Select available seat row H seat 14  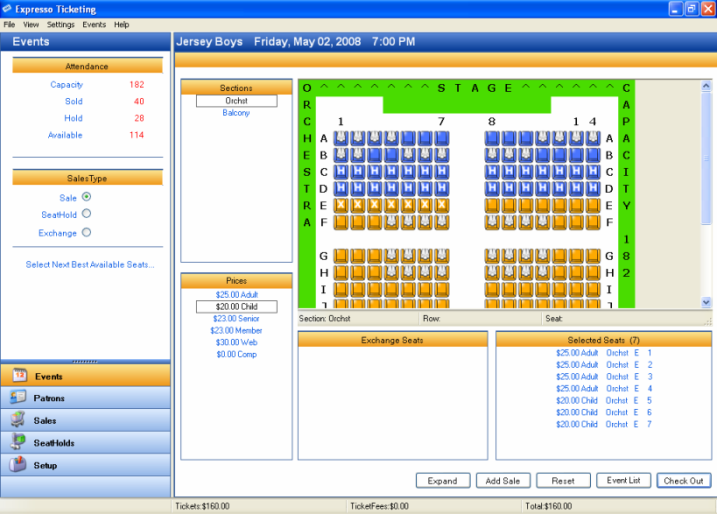click(x=593, y=273)
